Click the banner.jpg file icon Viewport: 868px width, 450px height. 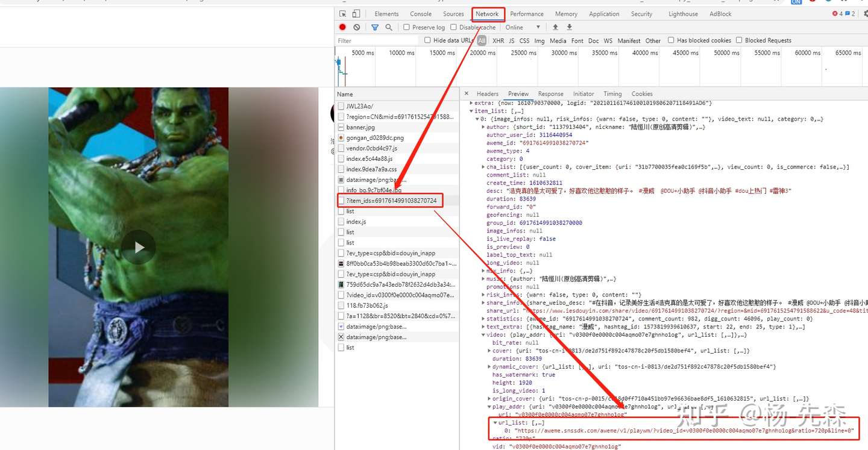(x=341, y=127)
